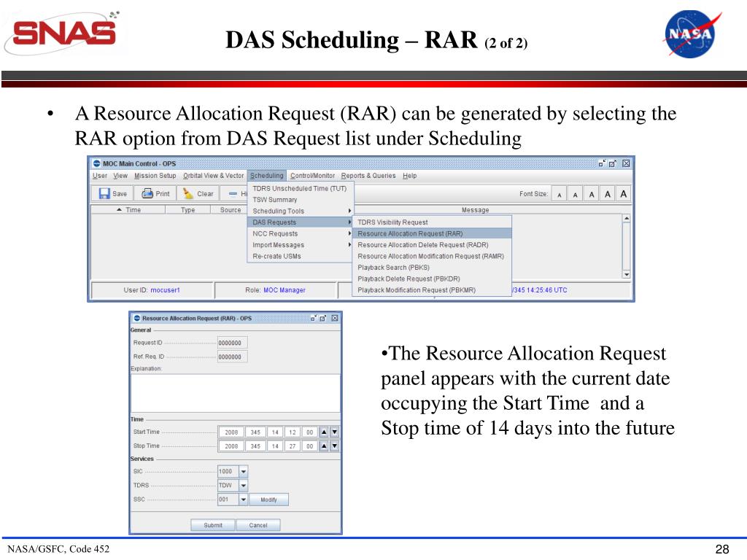Click the Scheduling menu

(266, 176)
